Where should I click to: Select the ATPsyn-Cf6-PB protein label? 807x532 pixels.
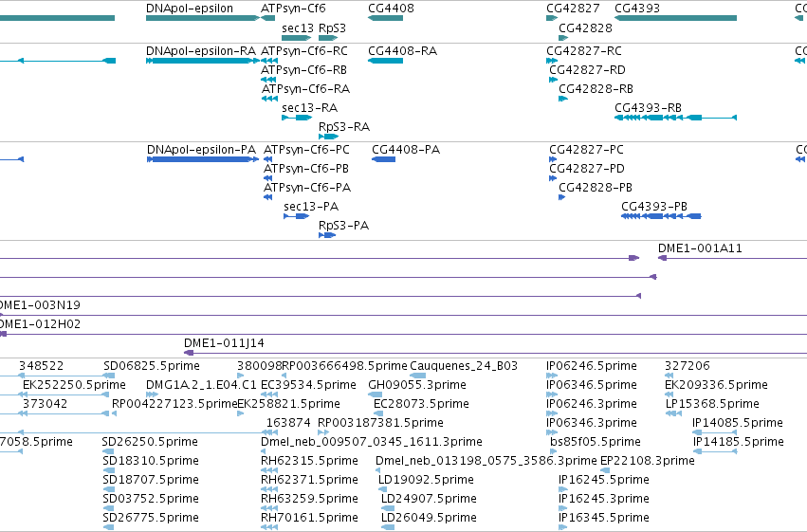pos(306,169)
